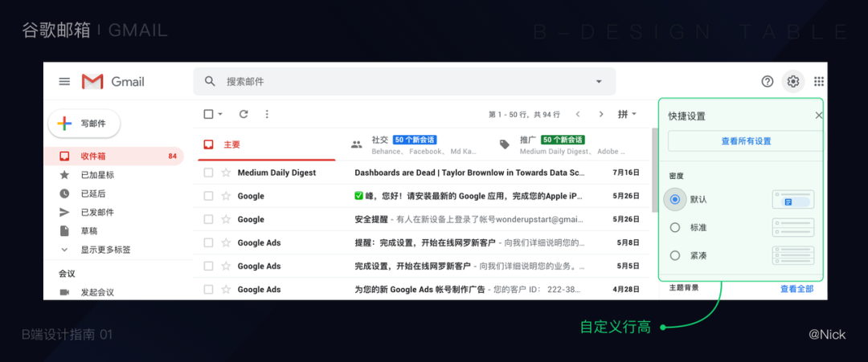Open the 安全提醒 email subject
868x362 pixels.
(x=371, y=219)
